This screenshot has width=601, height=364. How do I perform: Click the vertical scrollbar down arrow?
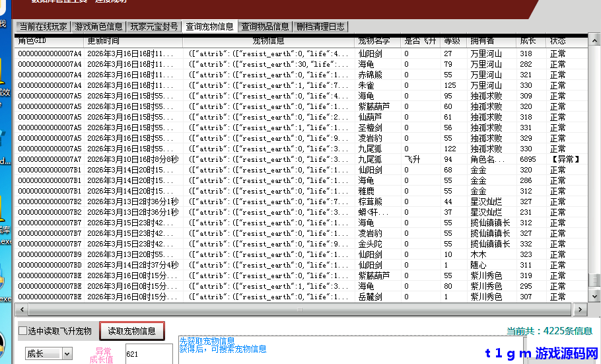point(594,297)
